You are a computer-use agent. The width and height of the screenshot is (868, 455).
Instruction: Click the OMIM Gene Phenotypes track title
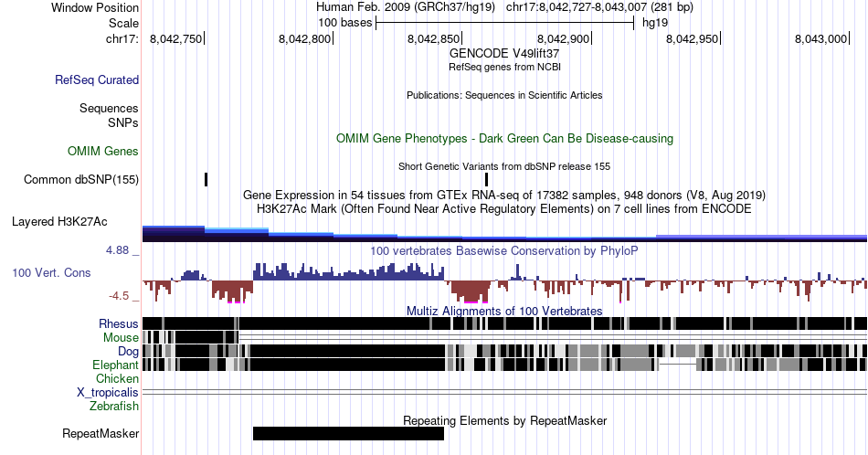coord(504,138)
